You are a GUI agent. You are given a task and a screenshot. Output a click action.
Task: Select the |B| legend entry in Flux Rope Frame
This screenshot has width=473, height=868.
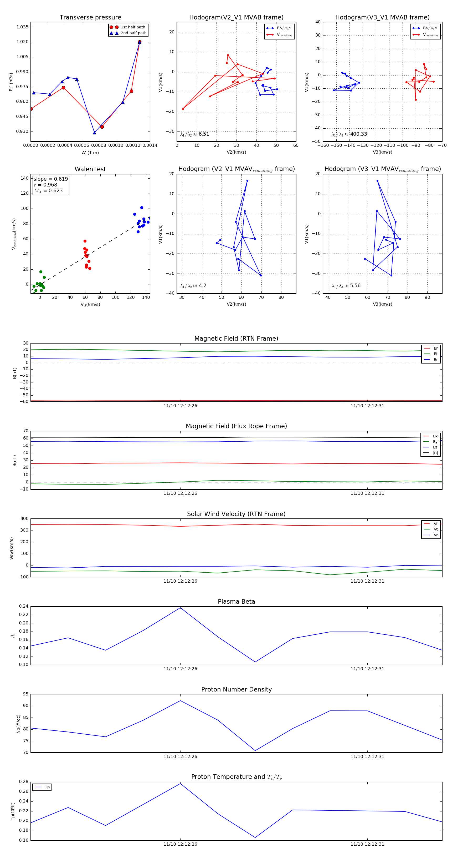click(431, 453)
